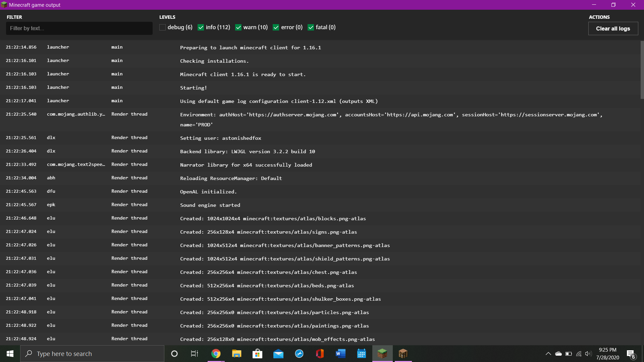The height and width of the screenshot is (362, 644).
Task: Expand hidden system tray icons chevron
Action: tap(548, 354)
